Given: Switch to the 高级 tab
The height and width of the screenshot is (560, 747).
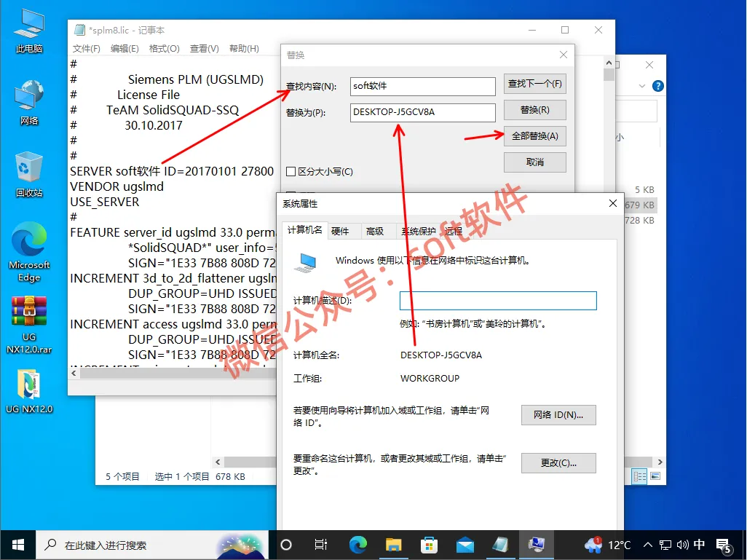Looking at the screenshot, I should click(375, 232).
